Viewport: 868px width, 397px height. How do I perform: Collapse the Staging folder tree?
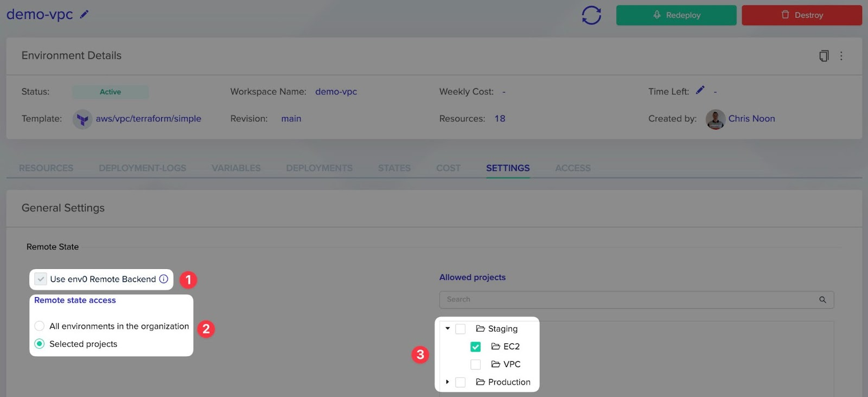click(x=448, y=329)
